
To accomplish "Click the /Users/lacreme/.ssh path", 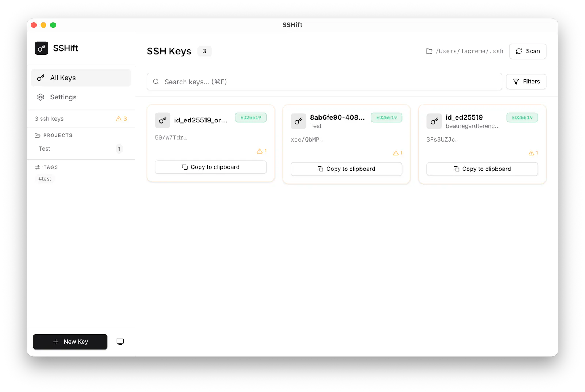I will (469, 51).
